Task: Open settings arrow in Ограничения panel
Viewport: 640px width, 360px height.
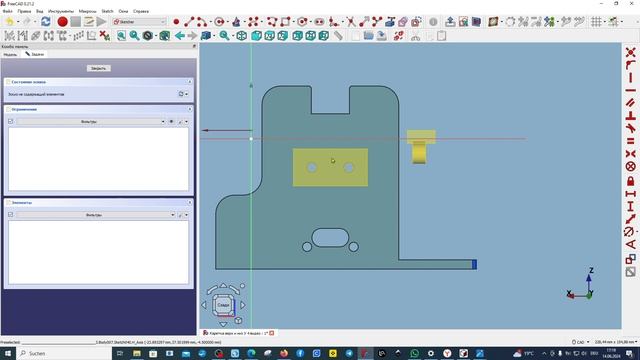Action: [x=187, y=122]
